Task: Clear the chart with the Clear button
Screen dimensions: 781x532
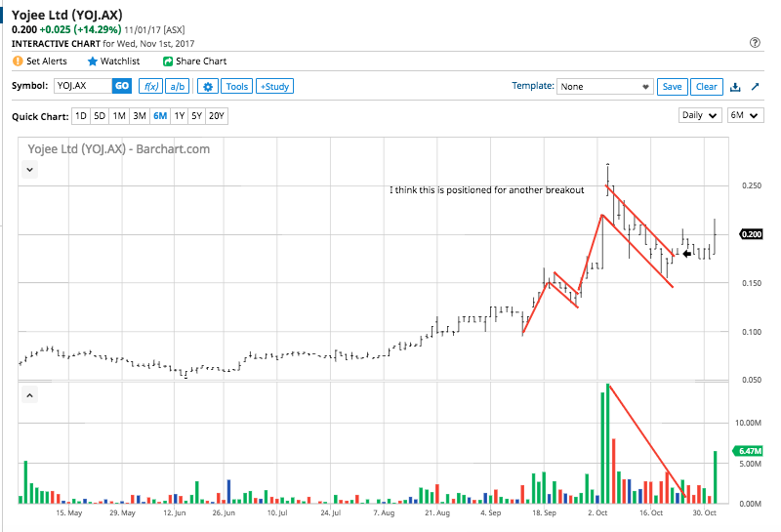Action: pyautogui.click(x=706, y=87)
